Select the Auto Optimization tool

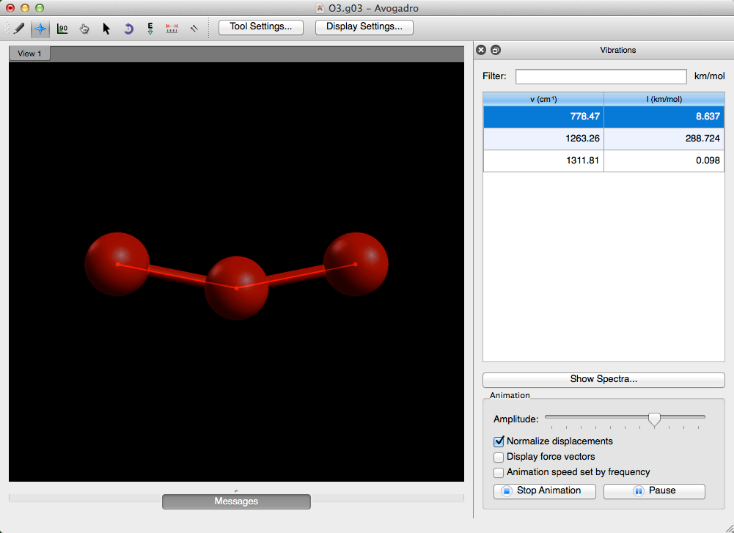click(150, 28)
